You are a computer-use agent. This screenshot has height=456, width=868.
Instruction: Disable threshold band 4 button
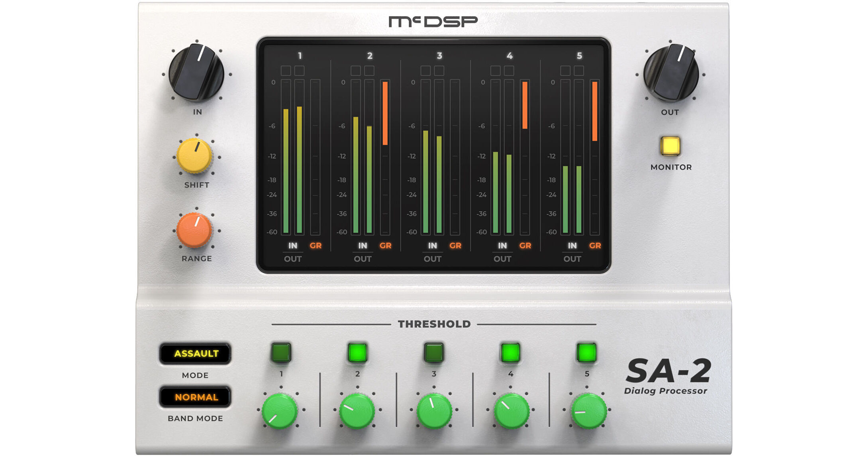pyautogui.click(x=510, y=352)
